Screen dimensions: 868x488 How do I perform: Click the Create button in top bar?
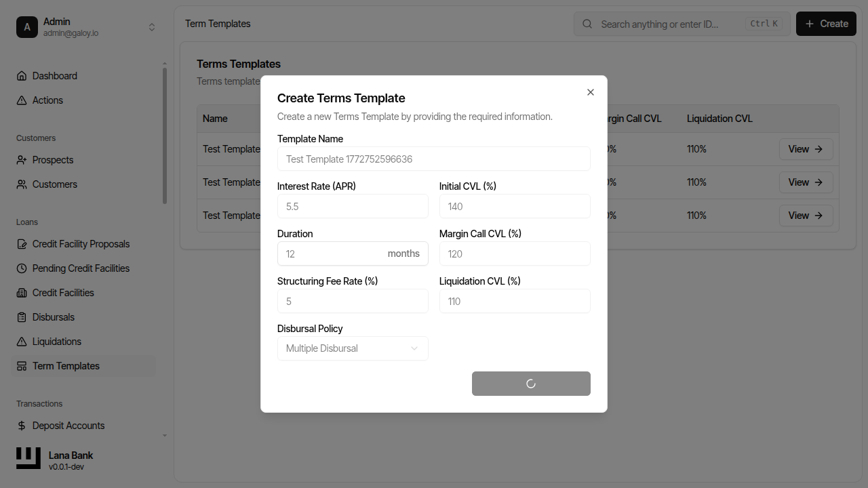tap(825, 23)
